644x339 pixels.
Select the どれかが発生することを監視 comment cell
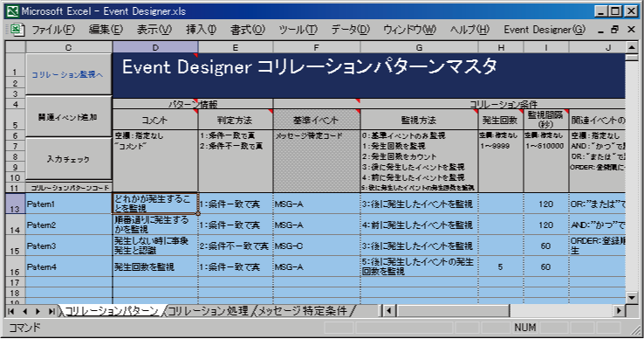pyautogui.click(x=155, y=204)
